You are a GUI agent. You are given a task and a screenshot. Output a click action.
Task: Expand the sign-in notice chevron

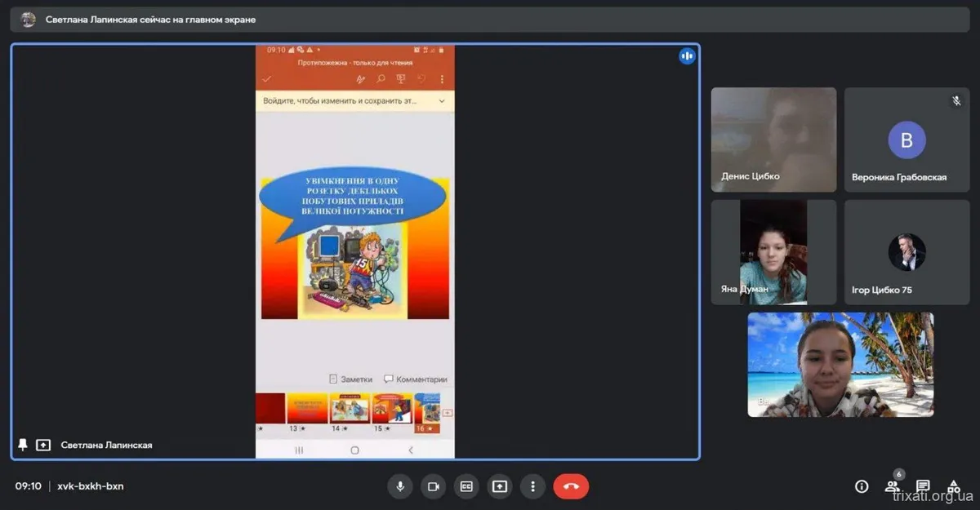coord(442,101)
